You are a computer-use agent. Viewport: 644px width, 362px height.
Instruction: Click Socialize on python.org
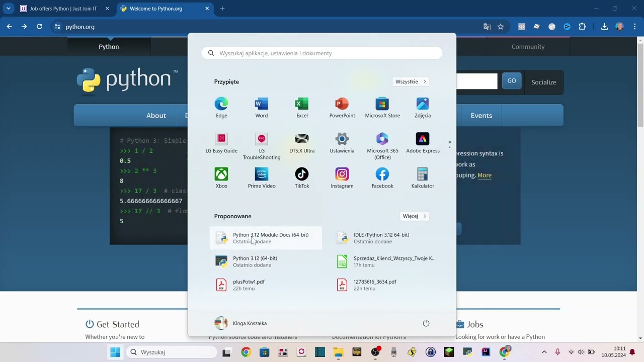coord(544,82)
